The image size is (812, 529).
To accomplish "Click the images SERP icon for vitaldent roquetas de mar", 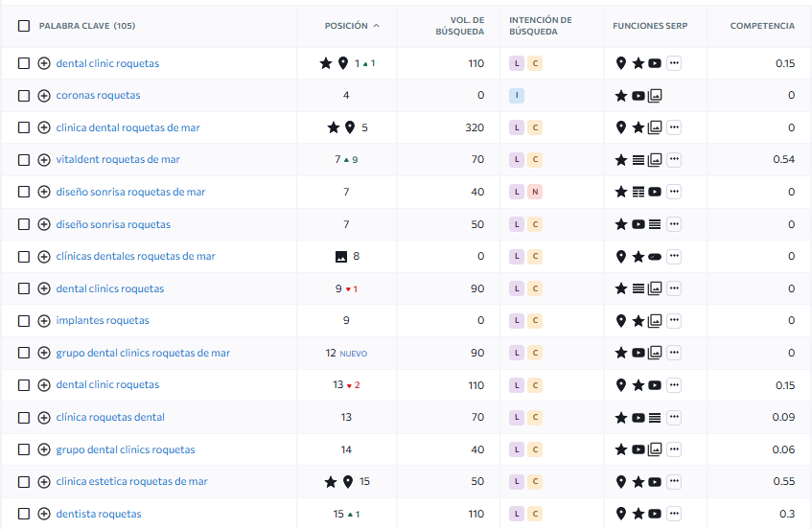I will tap(655, 160).
